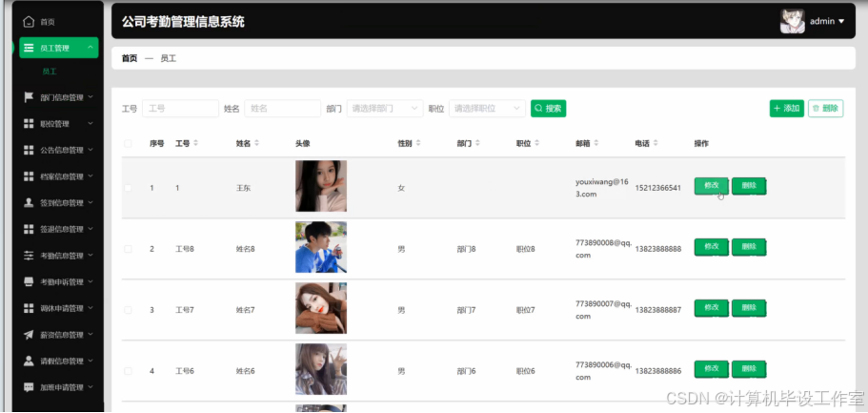Screen dimensions: 868x413
Task: Sort by 邮箱 column arrows
Action: coord(596,144)
